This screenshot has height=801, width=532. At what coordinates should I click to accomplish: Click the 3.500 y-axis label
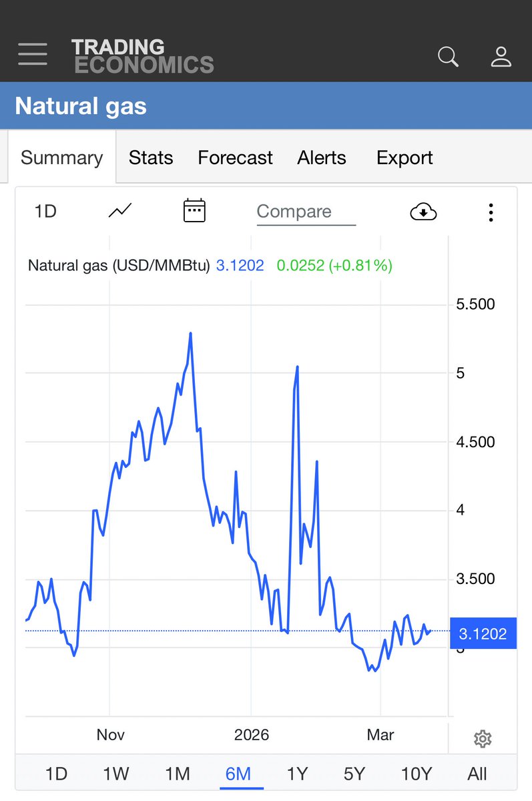(x=475, y=579)
